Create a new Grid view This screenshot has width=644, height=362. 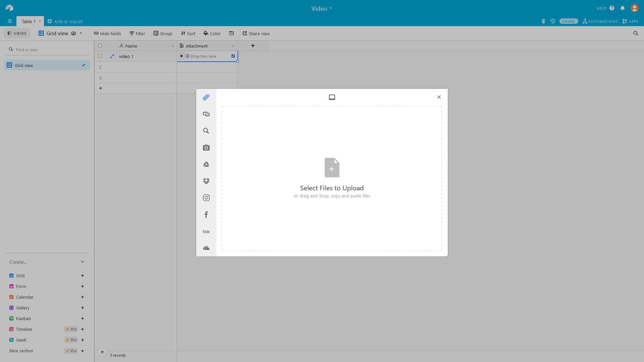(47, 276)
